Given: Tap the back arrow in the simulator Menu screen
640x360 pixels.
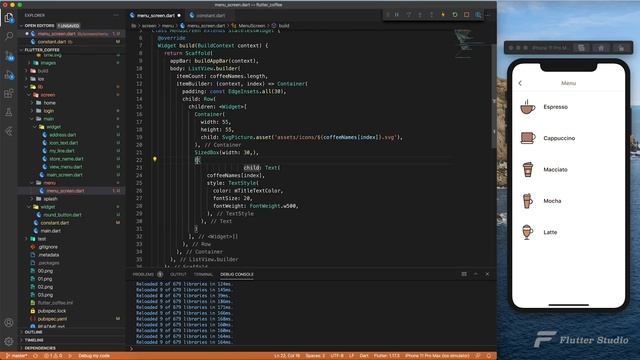Looking at the screenshot, I should point(520,83).
